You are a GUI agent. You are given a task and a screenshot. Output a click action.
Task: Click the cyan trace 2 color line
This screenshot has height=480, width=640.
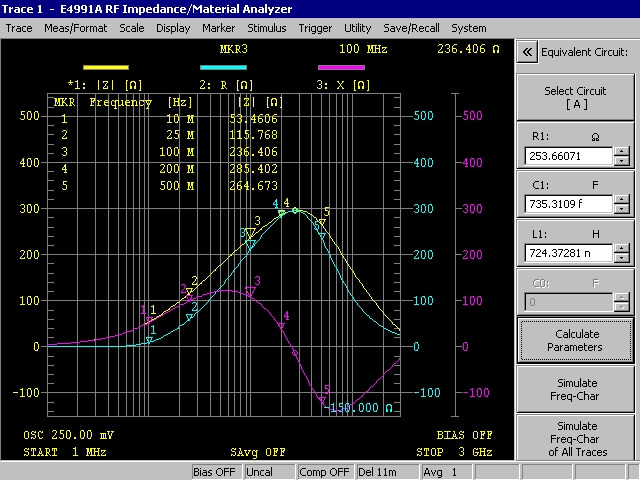tap(223, 67)
